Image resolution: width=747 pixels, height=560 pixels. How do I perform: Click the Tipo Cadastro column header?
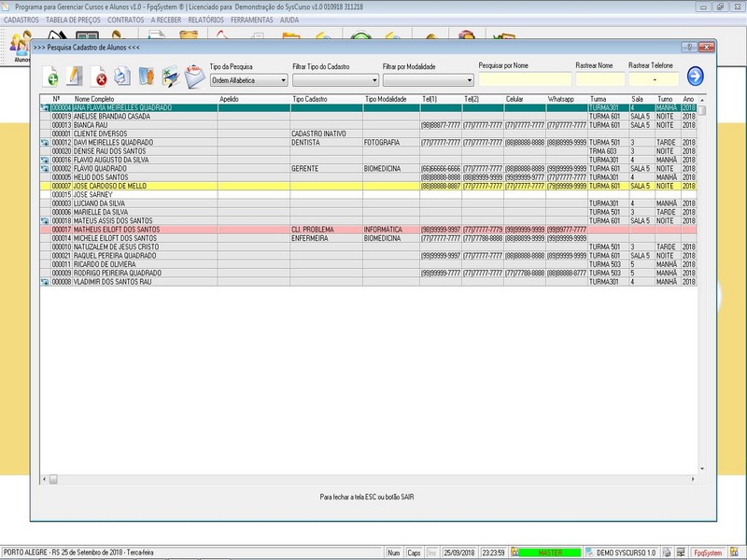point(310,99)
